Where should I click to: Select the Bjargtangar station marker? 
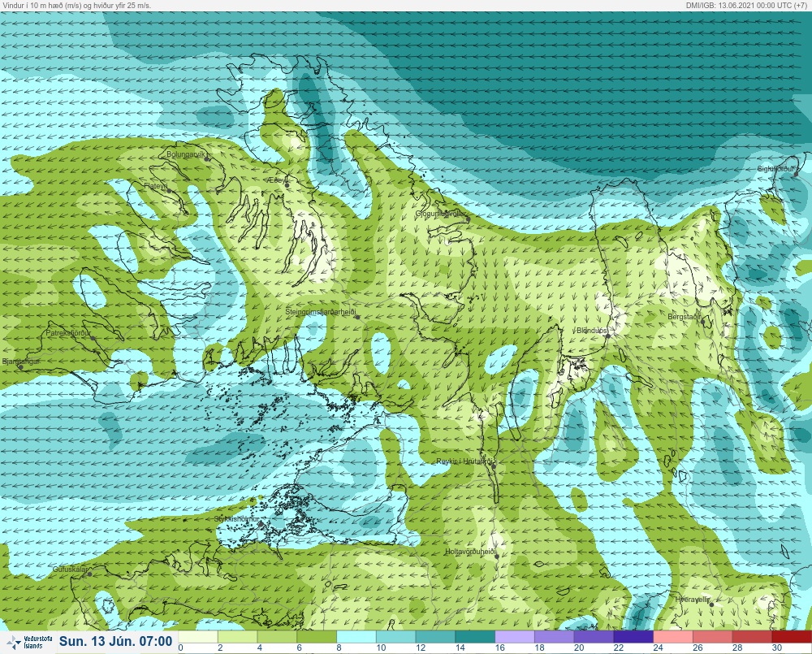pyautogui.click(x=21, y=367)
